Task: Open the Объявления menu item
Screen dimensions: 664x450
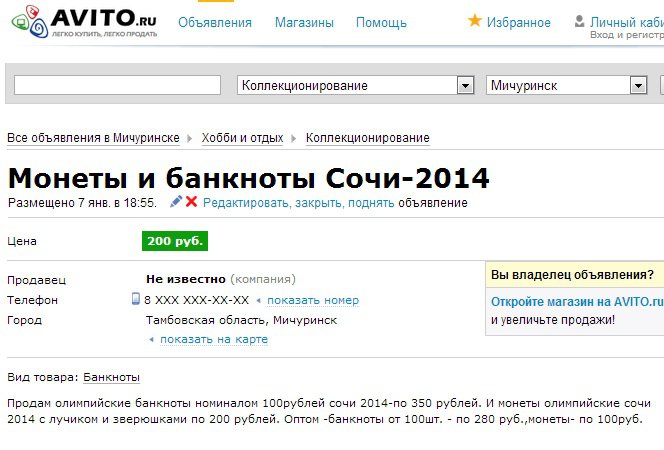Action: point(215,22)
